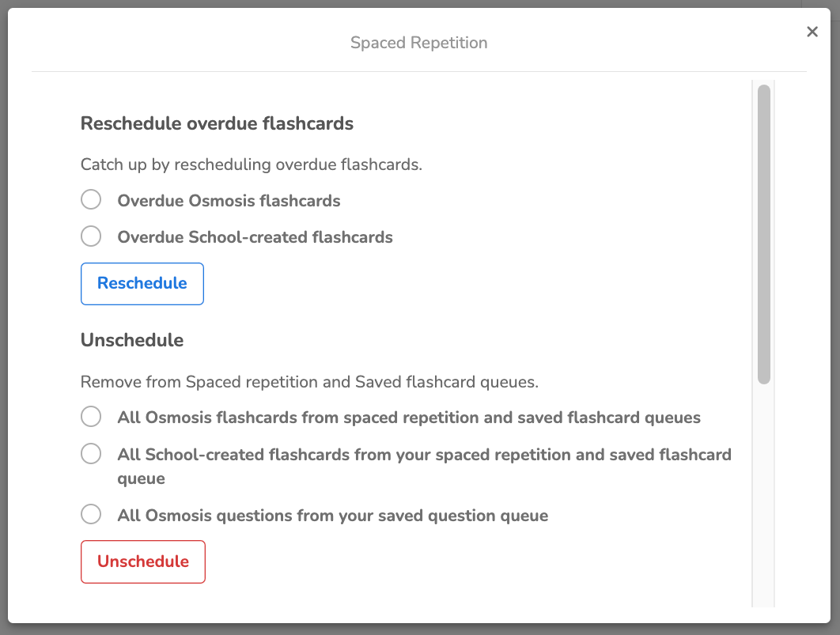
Task: Click the 'Spaced Repetition' dialog title
Action: (x=419, y=43)
